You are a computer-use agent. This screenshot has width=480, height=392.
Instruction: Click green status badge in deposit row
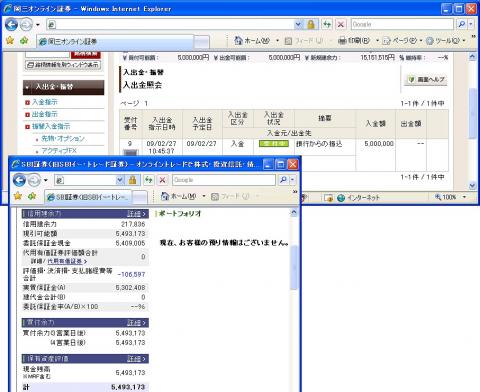[274, 144]
